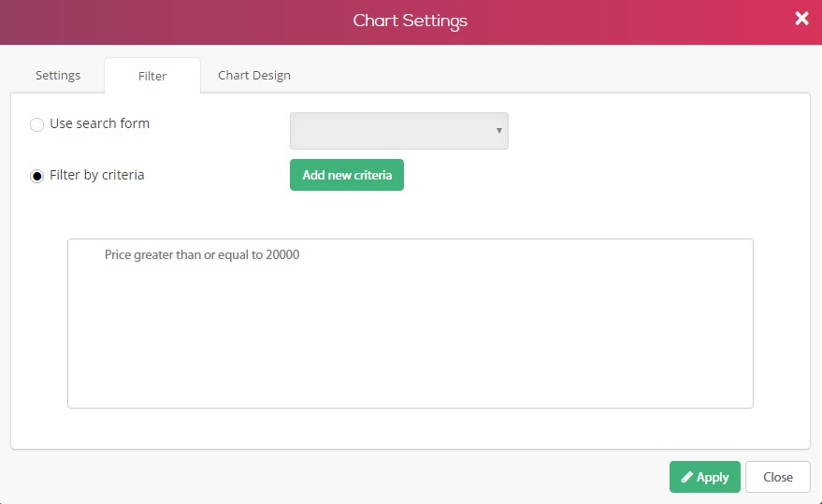Click the dropdown arrow of search form selector

(499, 131)
